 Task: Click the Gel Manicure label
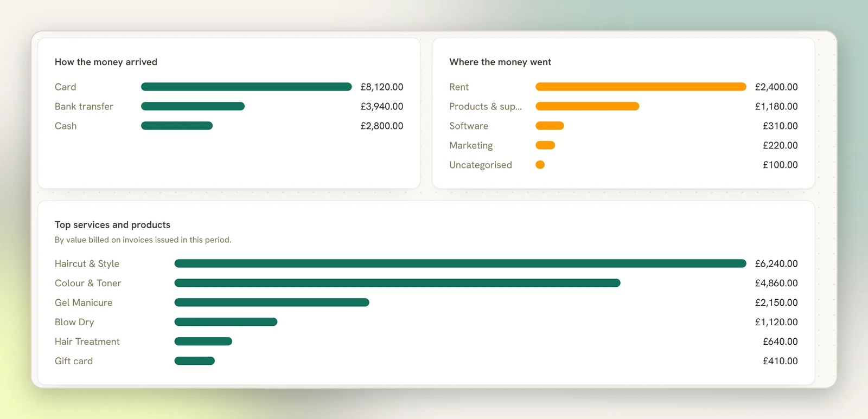coord(84,302)
